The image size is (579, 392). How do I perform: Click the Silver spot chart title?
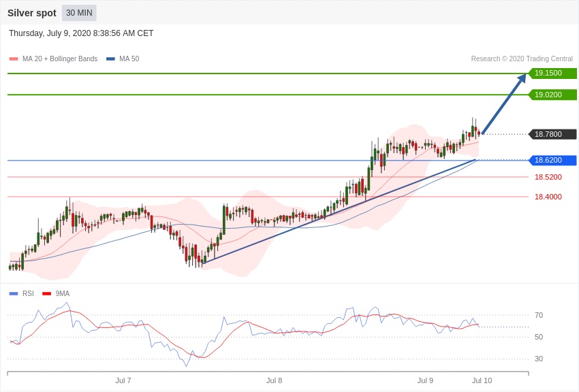(32, 13)
